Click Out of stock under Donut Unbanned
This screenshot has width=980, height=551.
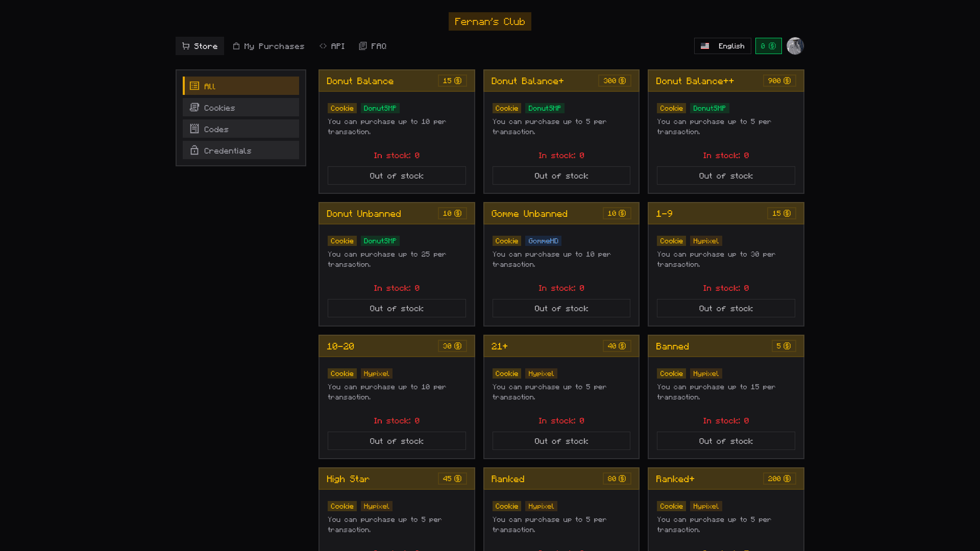tap(397, 308)
